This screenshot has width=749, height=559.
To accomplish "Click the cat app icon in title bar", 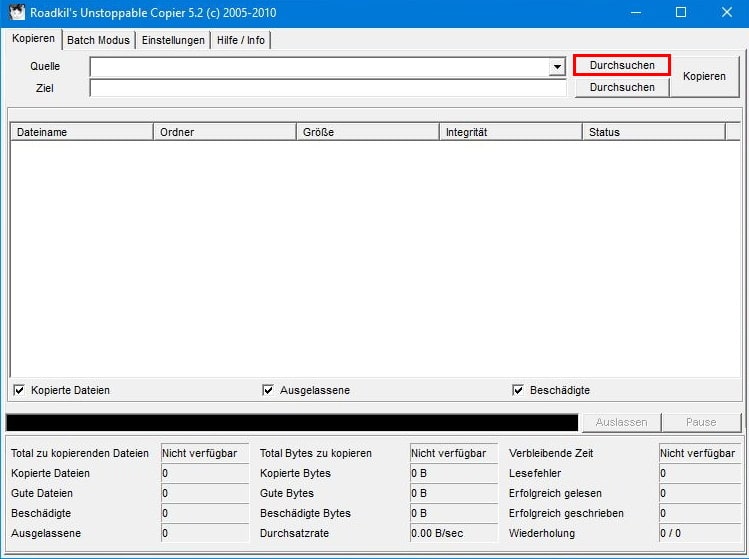I will click(17, 12).
